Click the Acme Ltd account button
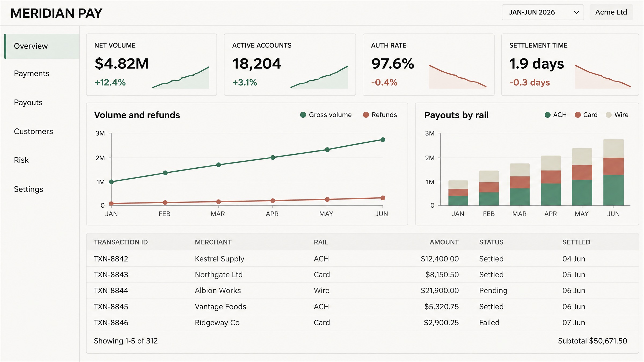The width and height of the screenshot is (644, 362). click(x=611, y=12)
